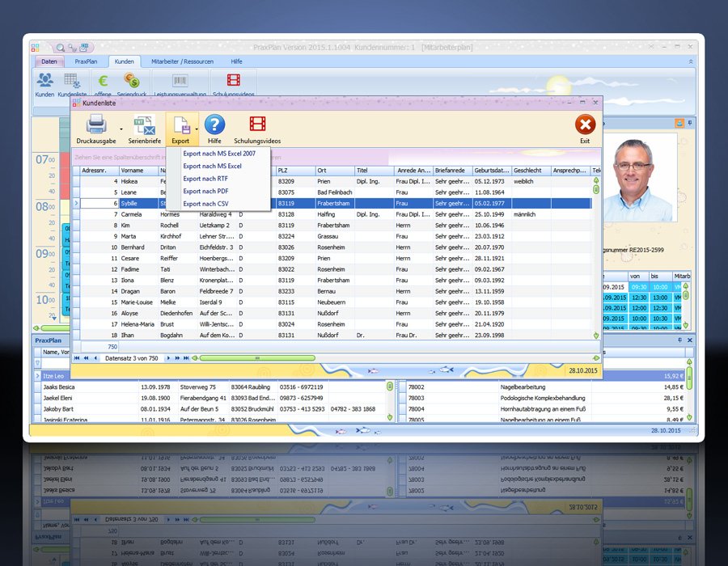The height and width of the screenshot is (566, 728).
Task: Click the 07:00 time slot label
Action: coord(45,159)
